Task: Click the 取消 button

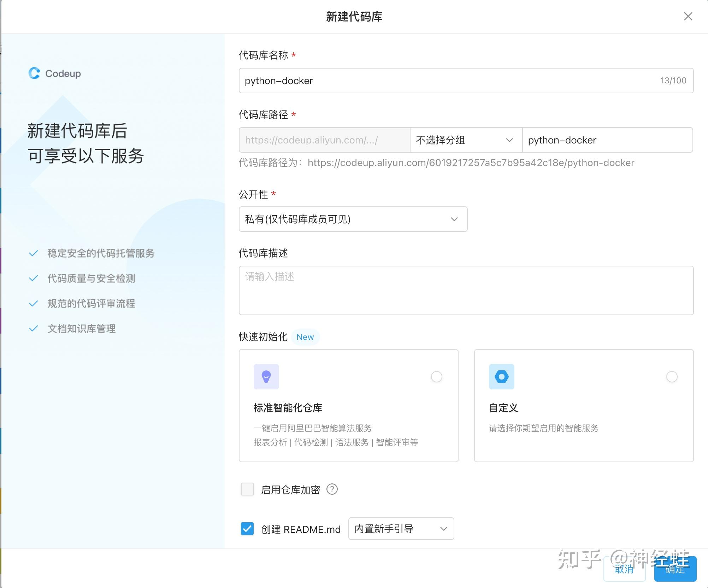Action: coord(624,569)
